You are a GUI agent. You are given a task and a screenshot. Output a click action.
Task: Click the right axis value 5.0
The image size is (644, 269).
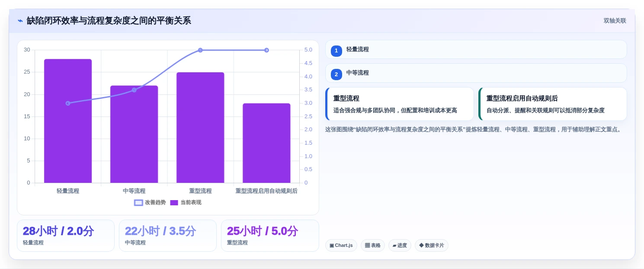tap(308, 50)
